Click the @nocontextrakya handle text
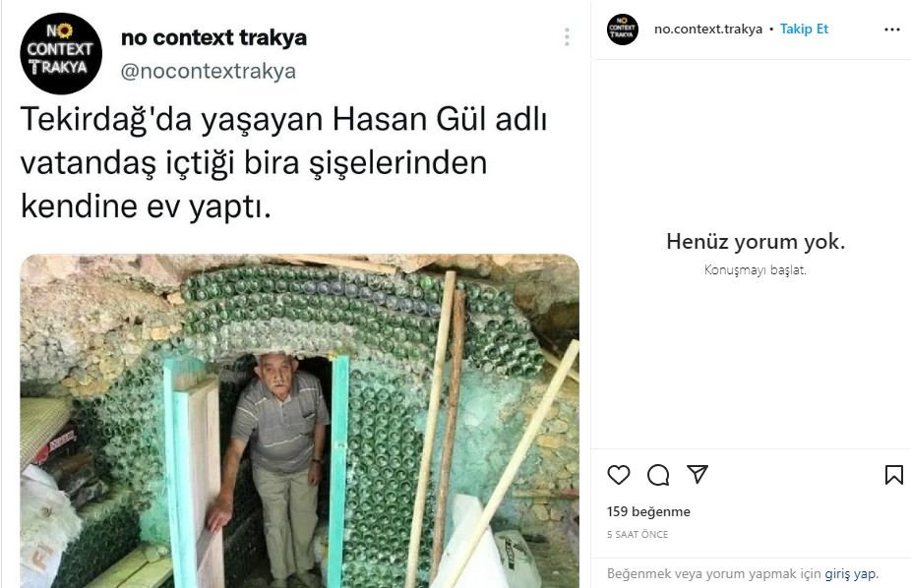 [x=208, y=71]
